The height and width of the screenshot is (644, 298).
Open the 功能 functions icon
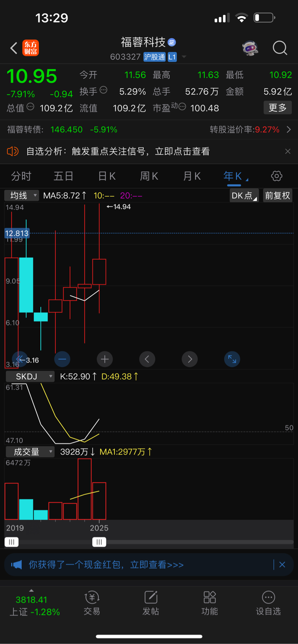click(x=210, y=603)
